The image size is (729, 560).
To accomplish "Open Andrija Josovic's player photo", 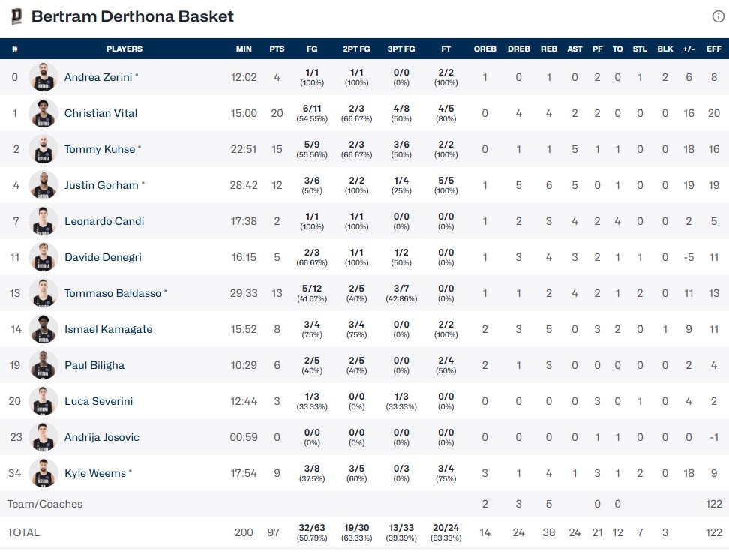I will [43, 437].
